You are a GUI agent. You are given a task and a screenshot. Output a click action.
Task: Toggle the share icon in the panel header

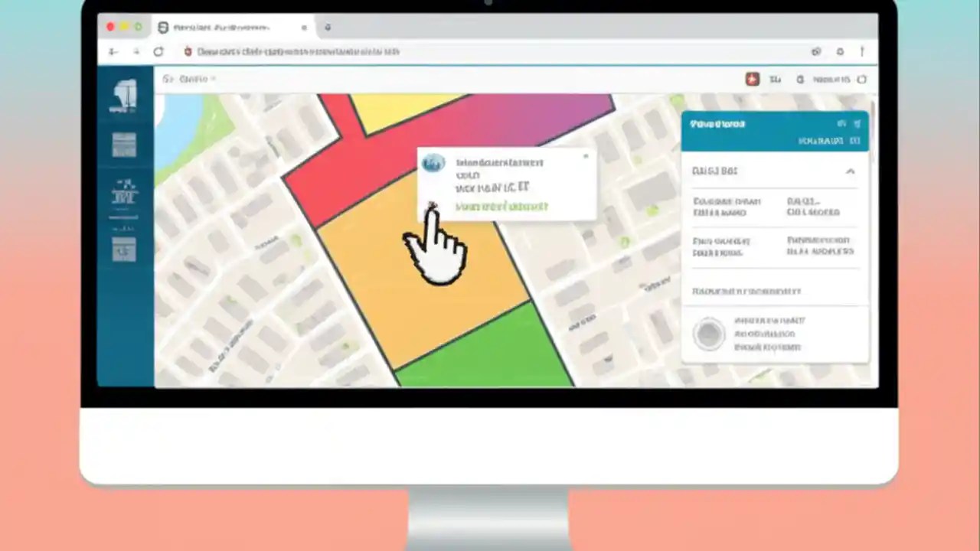pos(857,124)
